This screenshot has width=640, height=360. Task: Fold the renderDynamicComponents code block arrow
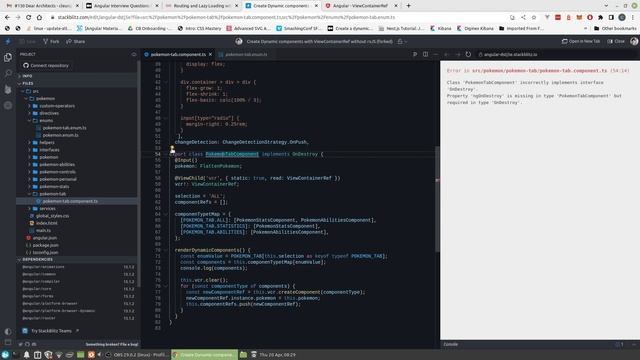click(166, 250)
